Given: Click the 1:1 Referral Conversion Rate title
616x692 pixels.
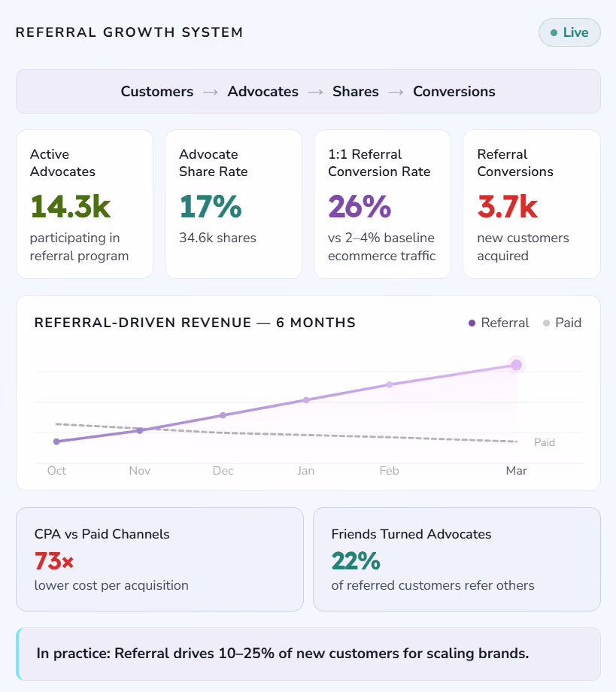Looking at the screenshot, I should click(x=379, y=162).
